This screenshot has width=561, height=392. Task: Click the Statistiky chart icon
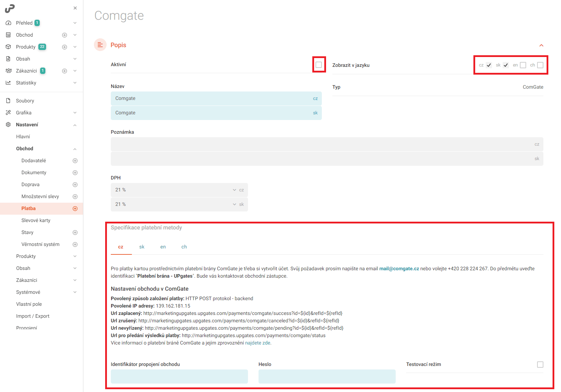point(8,83)
